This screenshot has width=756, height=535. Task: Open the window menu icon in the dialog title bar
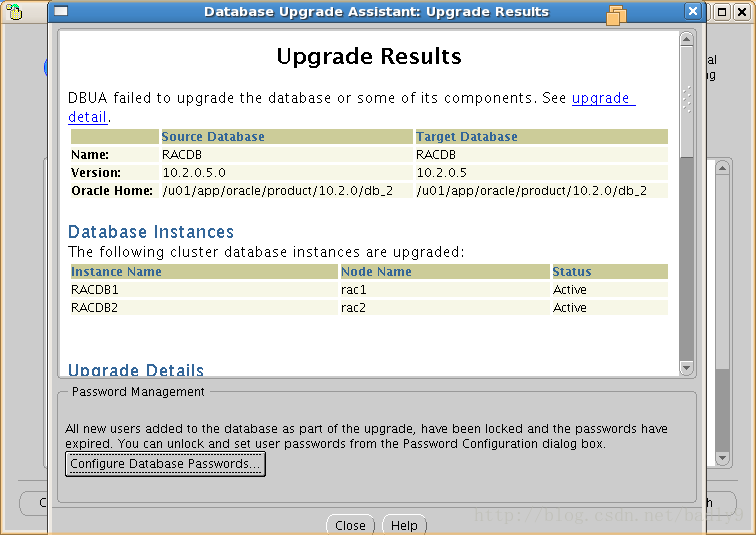pos(61,11)
